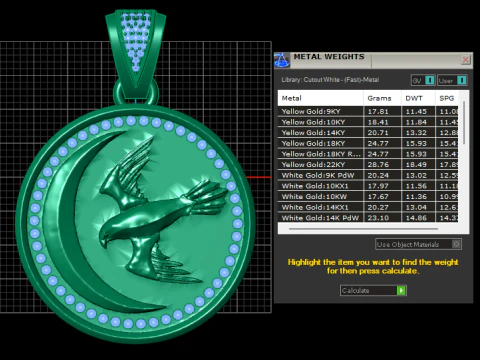Select the Yellow Gold:18KY row
Screen dimensions: 480x360
tap(368, 143)
